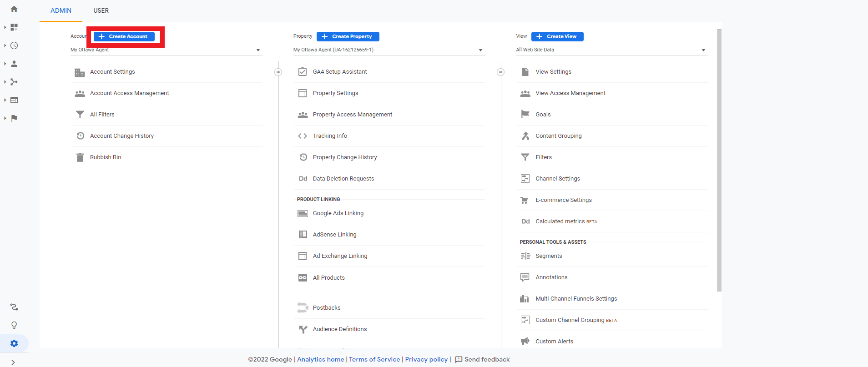
Task: Click the Admin gear icon
Action: pyautogui.click(x=14, y=343)
